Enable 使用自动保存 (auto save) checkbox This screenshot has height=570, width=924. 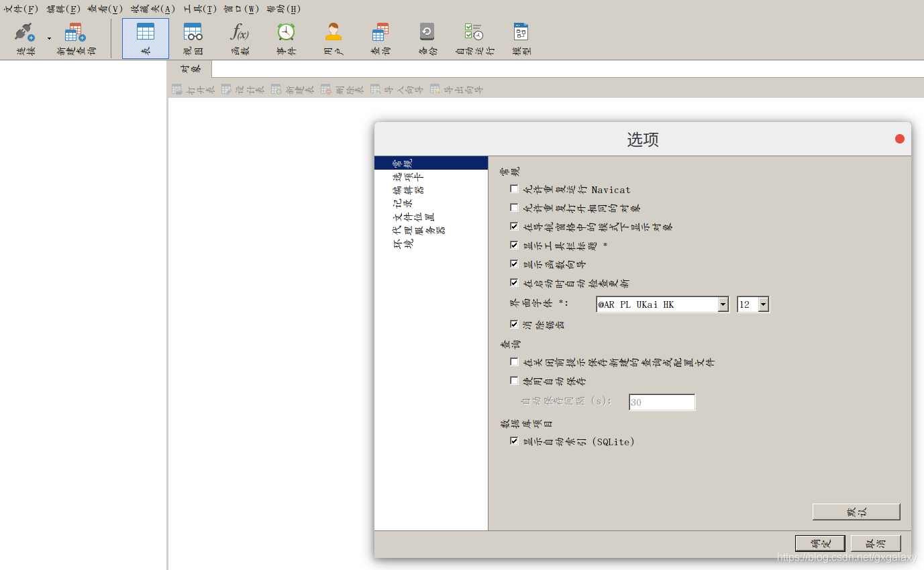[x=515, y=381]
